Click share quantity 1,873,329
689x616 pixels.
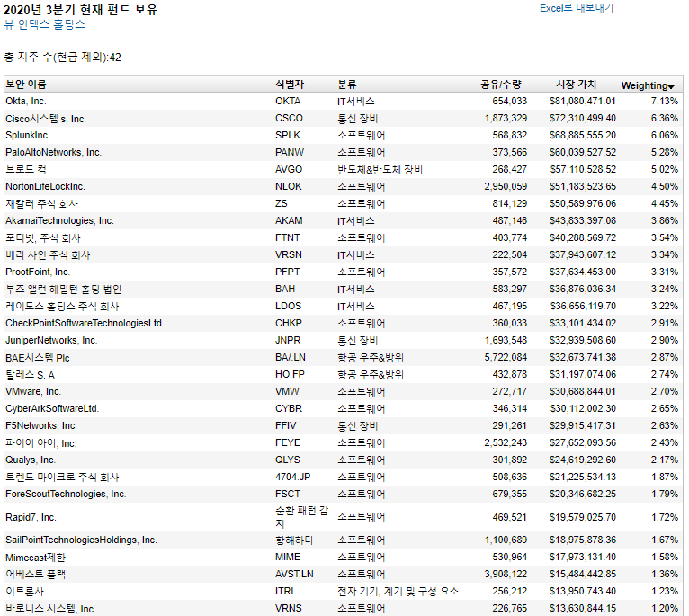pos(506,118)
